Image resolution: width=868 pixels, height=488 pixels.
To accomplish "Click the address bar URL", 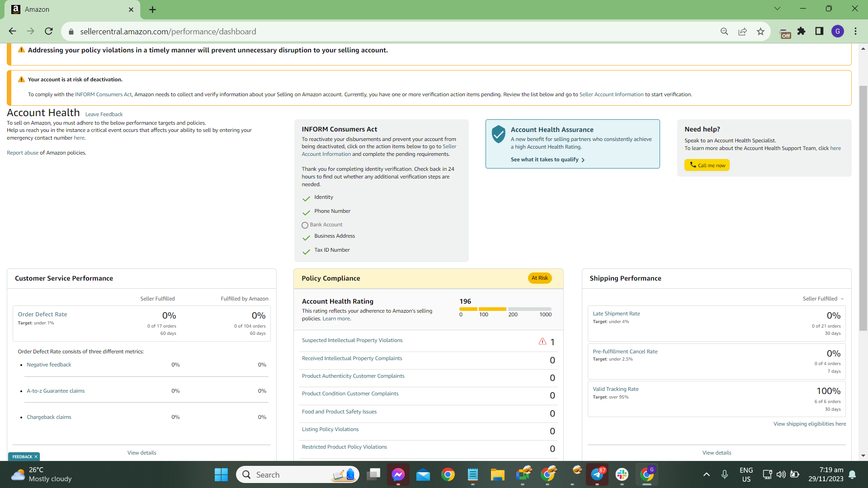I will [x=168, y=32].
